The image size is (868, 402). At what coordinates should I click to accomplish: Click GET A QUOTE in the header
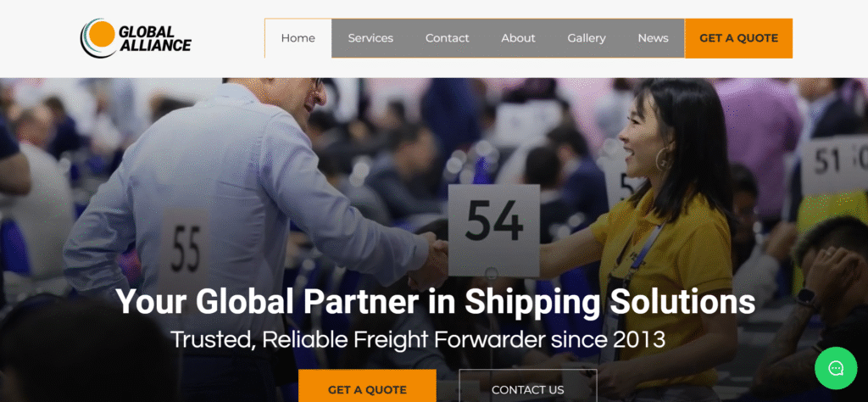pos(738,38)
